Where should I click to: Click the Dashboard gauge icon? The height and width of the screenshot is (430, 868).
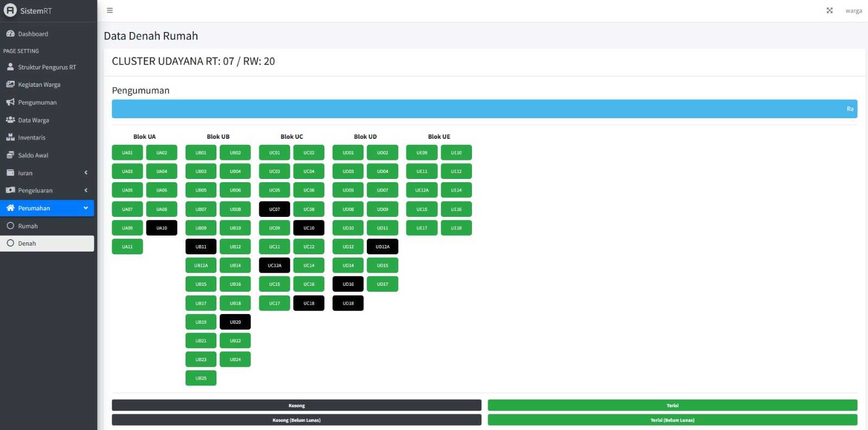click(10, 34)
